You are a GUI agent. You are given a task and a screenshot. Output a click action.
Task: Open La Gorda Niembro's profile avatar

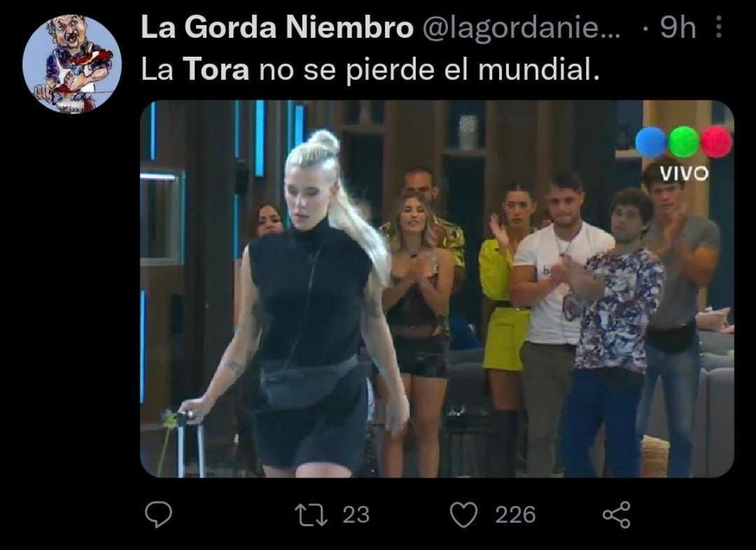[x=72, y=64]
